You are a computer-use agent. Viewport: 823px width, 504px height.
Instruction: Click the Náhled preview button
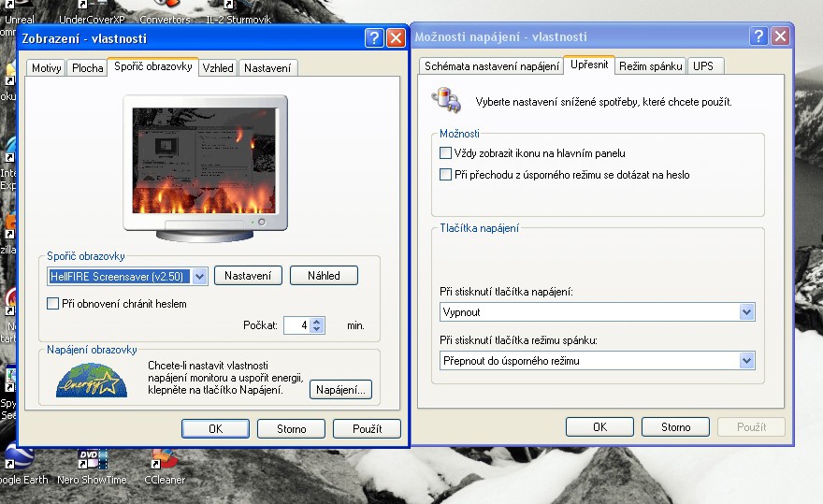(x=324, y=276)
